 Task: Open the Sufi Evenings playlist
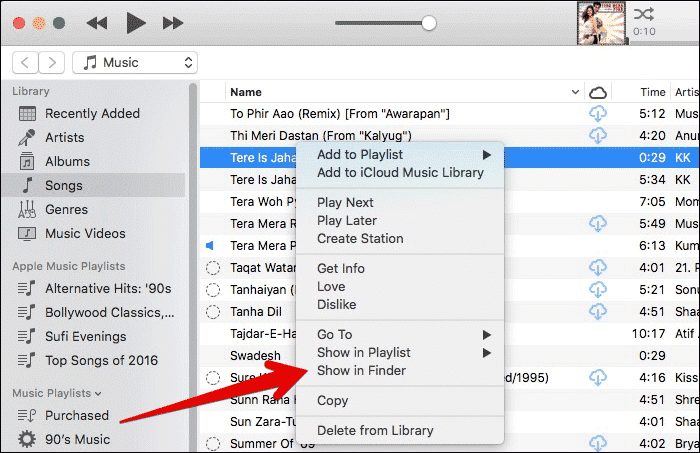point(86,337)
